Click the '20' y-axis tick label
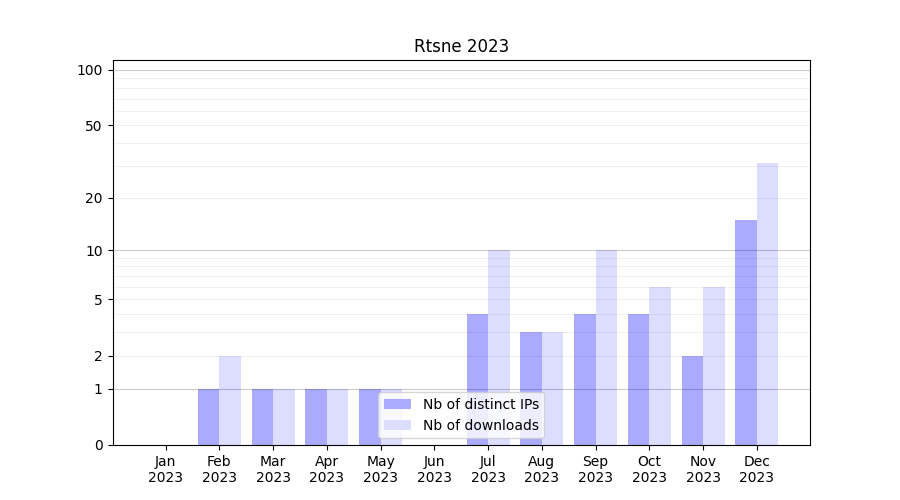 pyautogui.click(x=94, y=198)
